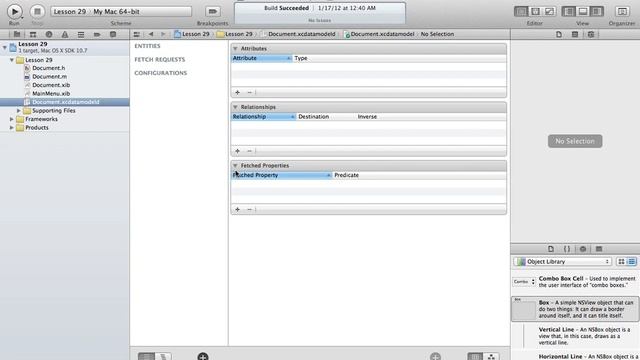Image resolution: width=640 pixels, height=360 pixels.
Task: Toggle the Debug area view
Action: [x=583, y=11]
